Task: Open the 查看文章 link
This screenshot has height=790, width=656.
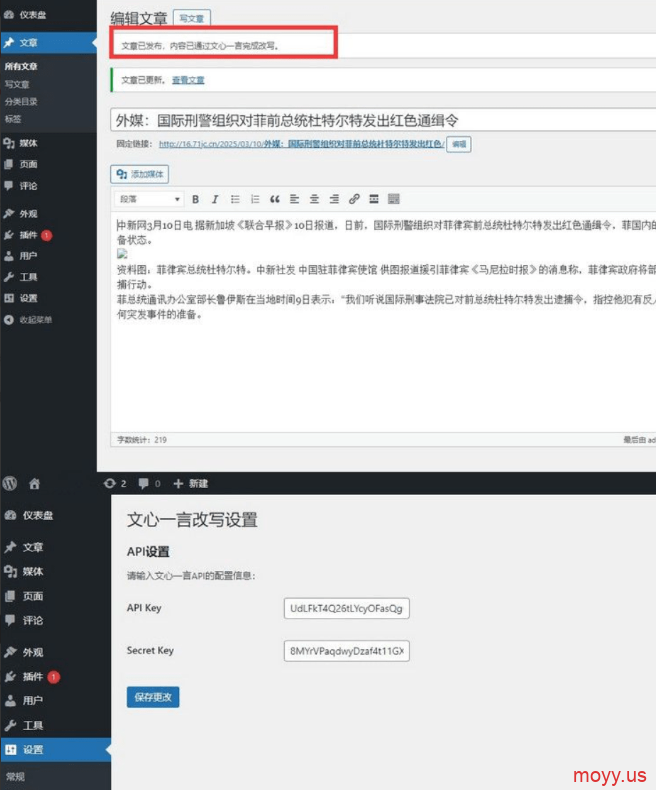Action: [188, 80]
